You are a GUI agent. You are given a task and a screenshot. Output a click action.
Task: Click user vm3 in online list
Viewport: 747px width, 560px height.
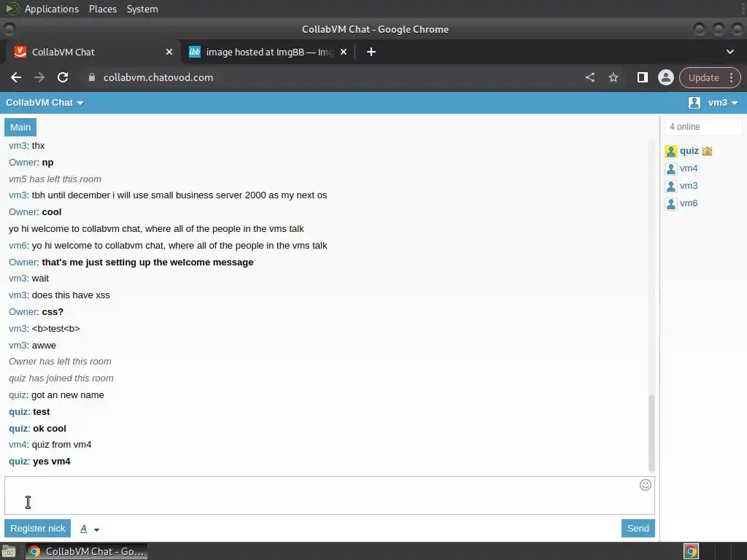(689, 186)
